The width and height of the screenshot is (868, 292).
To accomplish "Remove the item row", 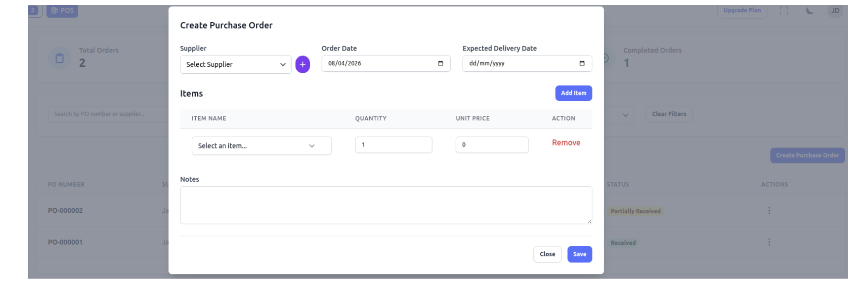I will coord(566,143).
